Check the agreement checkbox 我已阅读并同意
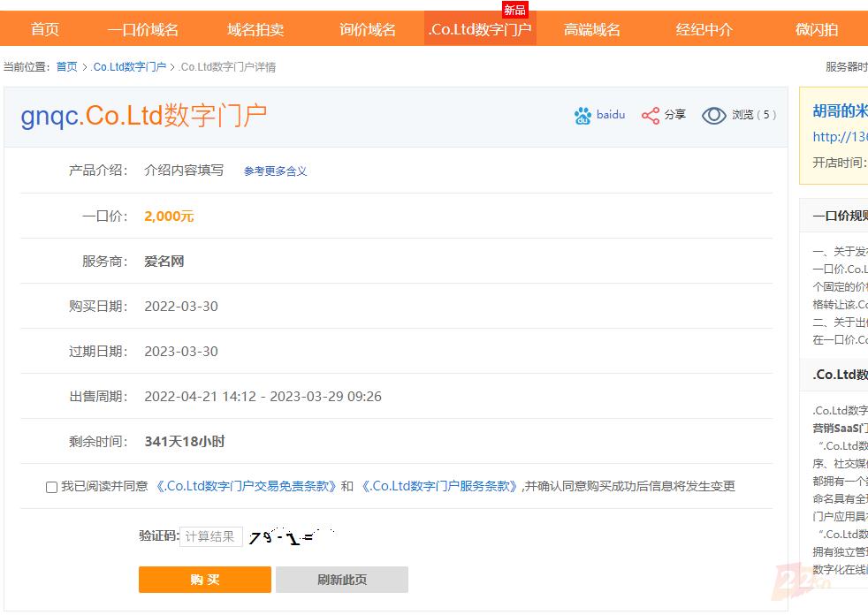The width and height of the screenshot is (868, 615). 51,487
